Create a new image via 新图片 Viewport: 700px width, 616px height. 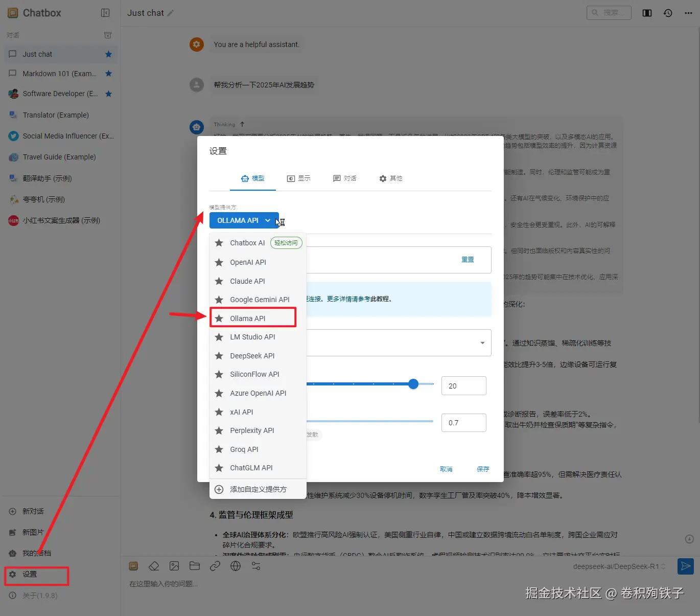tap(33, 532)
